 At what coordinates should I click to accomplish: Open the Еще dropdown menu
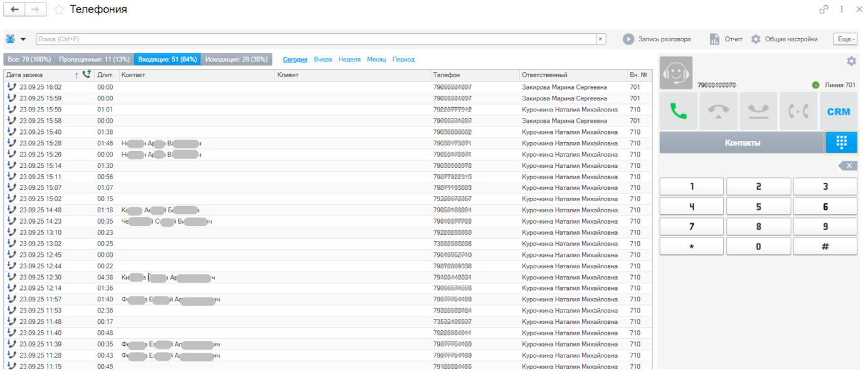coord(845,39)
